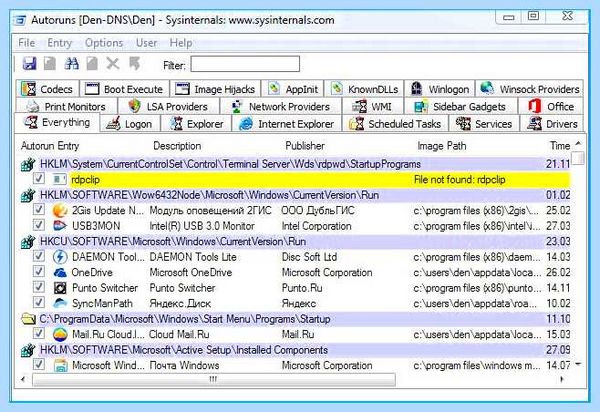Viewport: 600px width, 412px height.
Task: Disable Mail.Ru Cloud startup checkbox
Action: coord(39,334)
